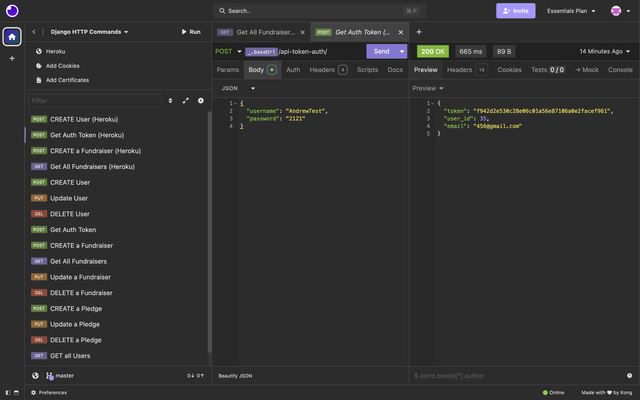Select CREATE a Fundraiser (Heroku) request
The image size is (640, 400).
pyautogui.click(x=117, y=151)
